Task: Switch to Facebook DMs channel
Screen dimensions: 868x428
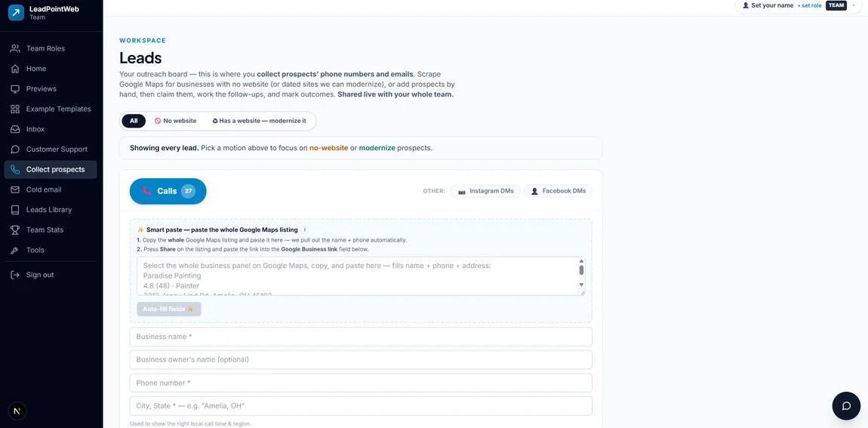Action: click(x=558, y=191)
